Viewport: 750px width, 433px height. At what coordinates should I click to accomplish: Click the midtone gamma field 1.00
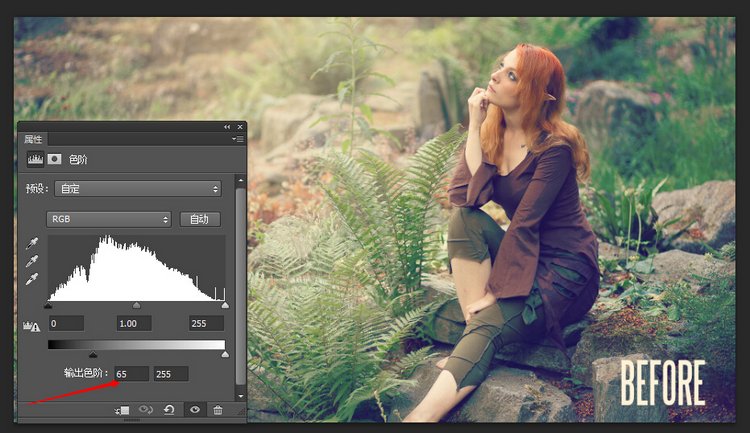(134, 323)
